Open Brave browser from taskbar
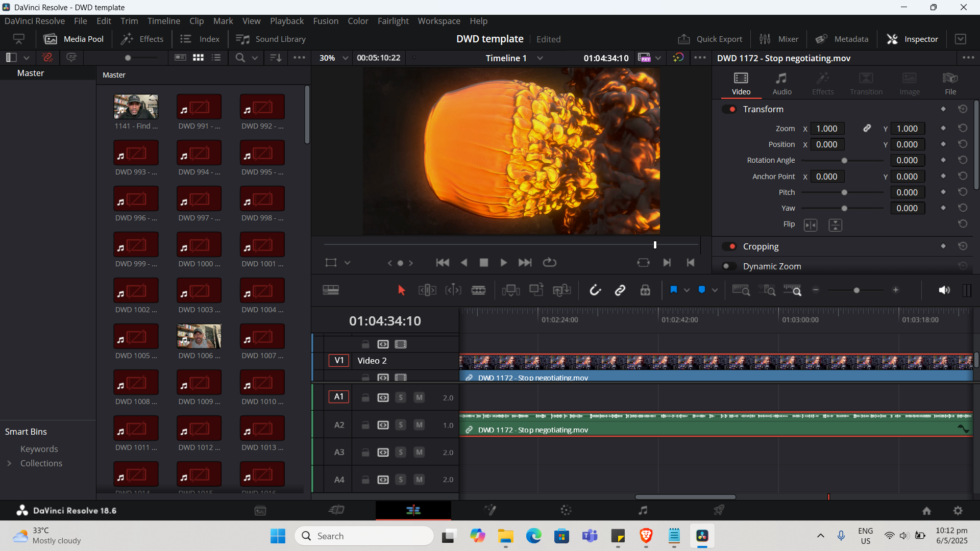Screen dimensions: 980x551 coord(646,536)
